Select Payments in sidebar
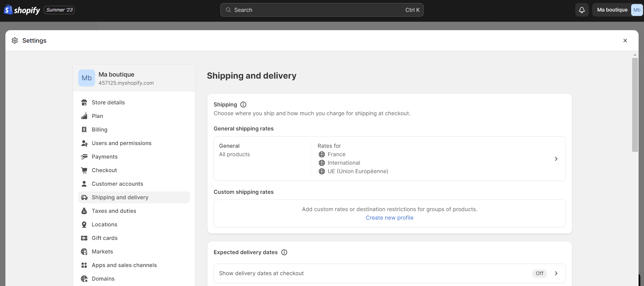Screen dimensions: 644x286 point(134,157)
